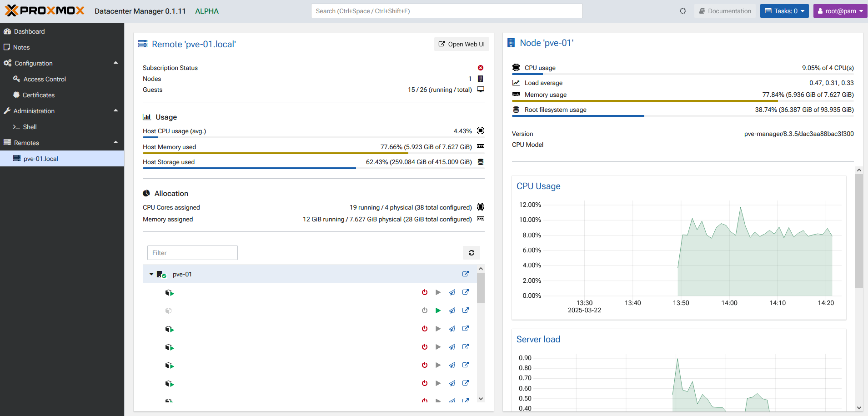The height and width of the screenshot is (416, 868).
Task: Open the root@pam user menu
Action: (x=840, y=11)
